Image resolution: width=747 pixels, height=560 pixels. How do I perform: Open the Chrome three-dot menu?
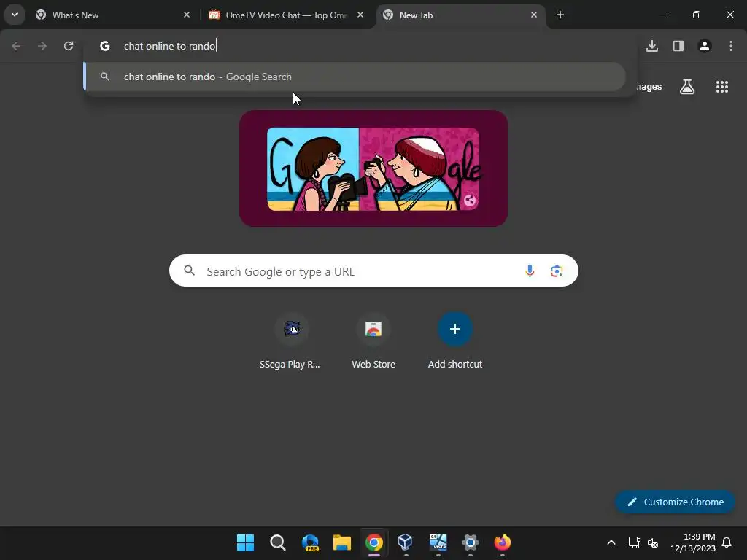tap(731, 46)
